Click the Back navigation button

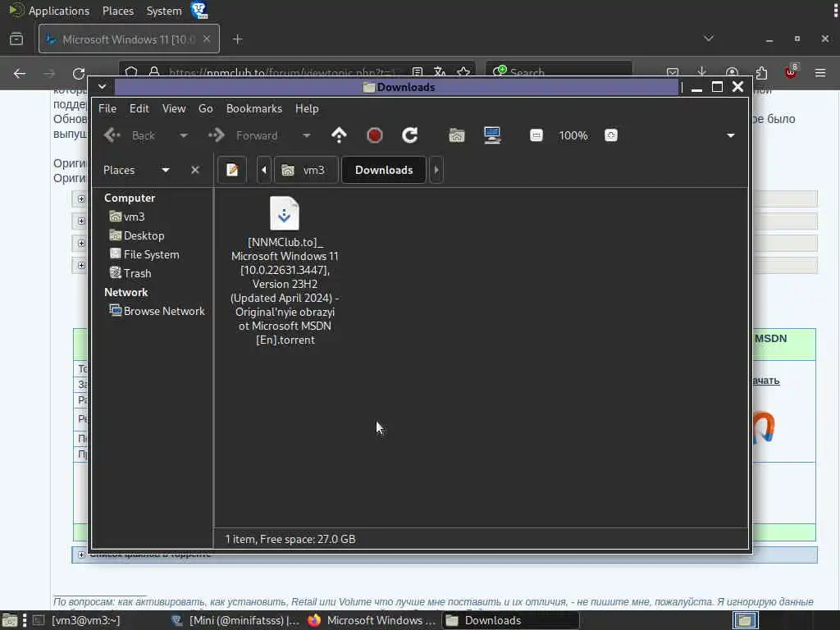pos(130,135)
